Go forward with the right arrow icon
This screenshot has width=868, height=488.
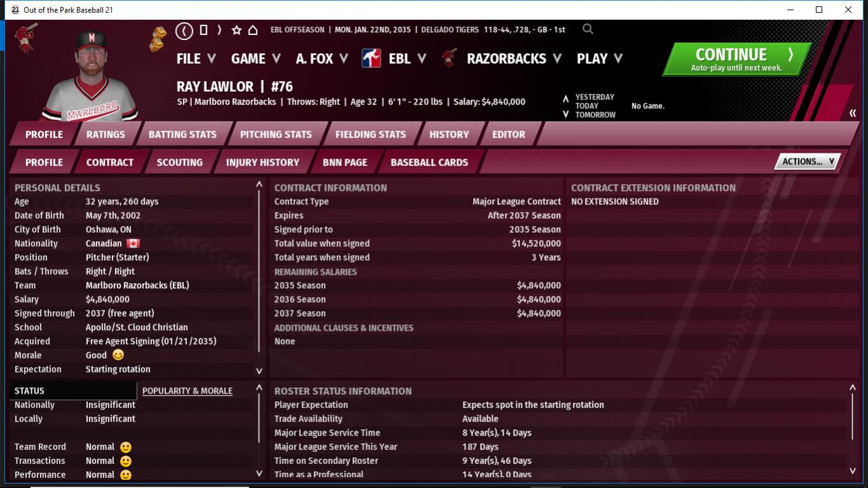(x=219, y=30)
